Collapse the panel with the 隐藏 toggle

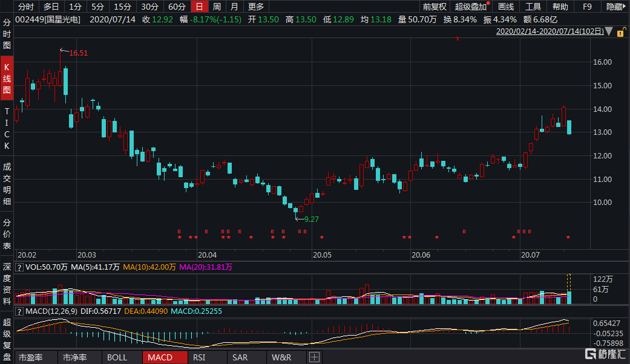(615, 7)
